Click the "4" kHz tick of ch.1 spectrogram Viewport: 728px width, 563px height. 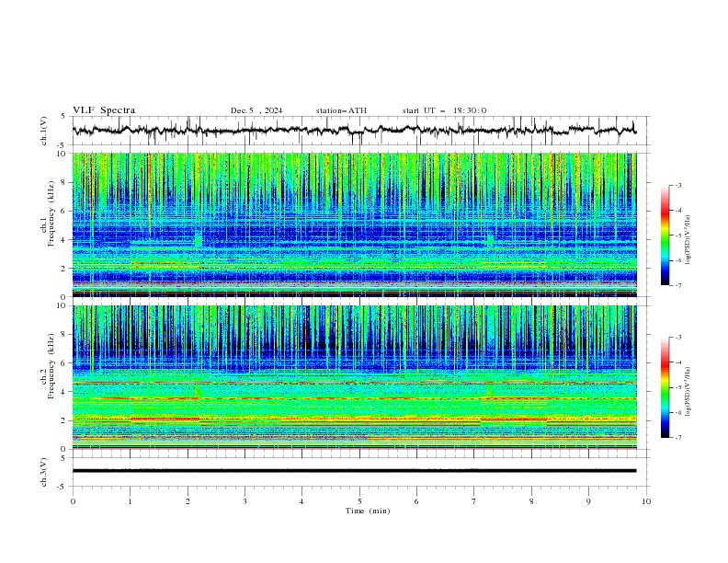64,240
